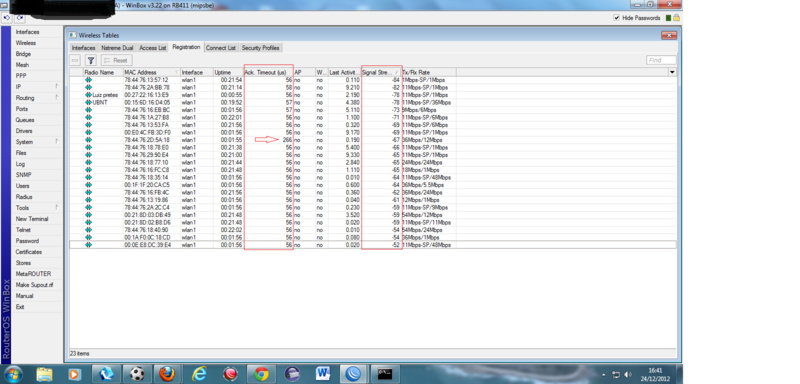The image size is (800, 384).
Task: Click the remove (minus) toolbar button
Action: click(x=76, y=60)
